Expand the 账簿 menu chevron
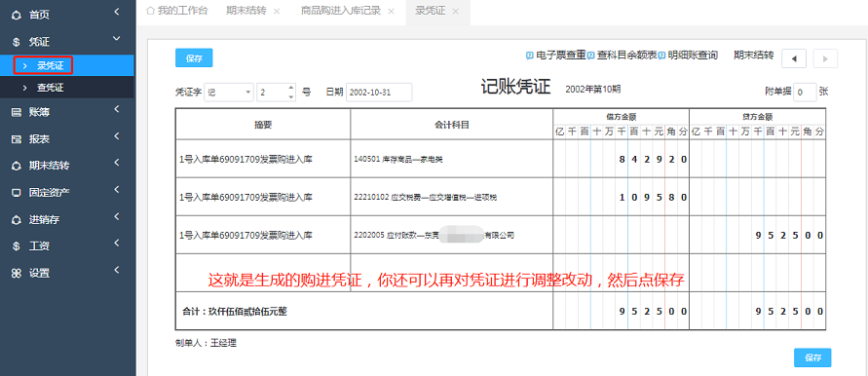 coord(116,109)
